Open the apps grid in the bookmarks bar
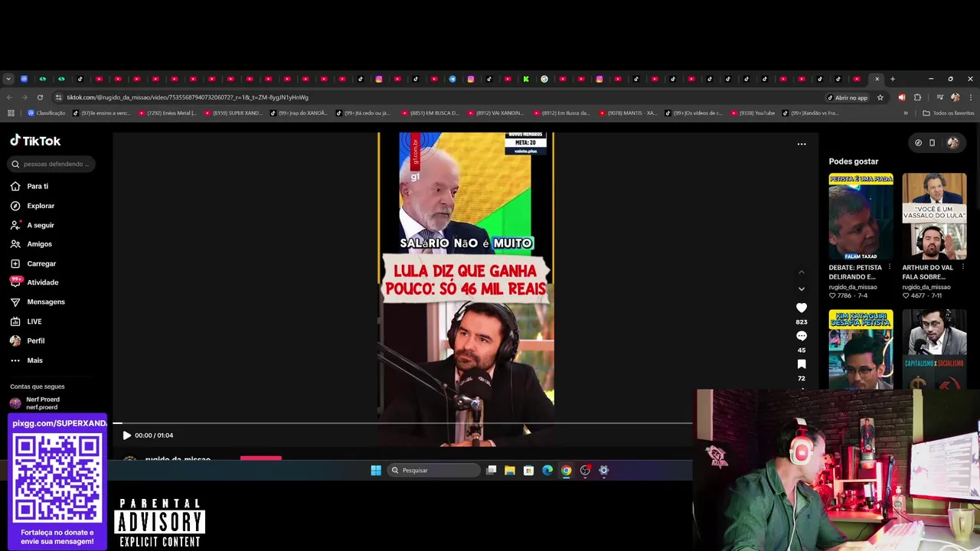 11,113
